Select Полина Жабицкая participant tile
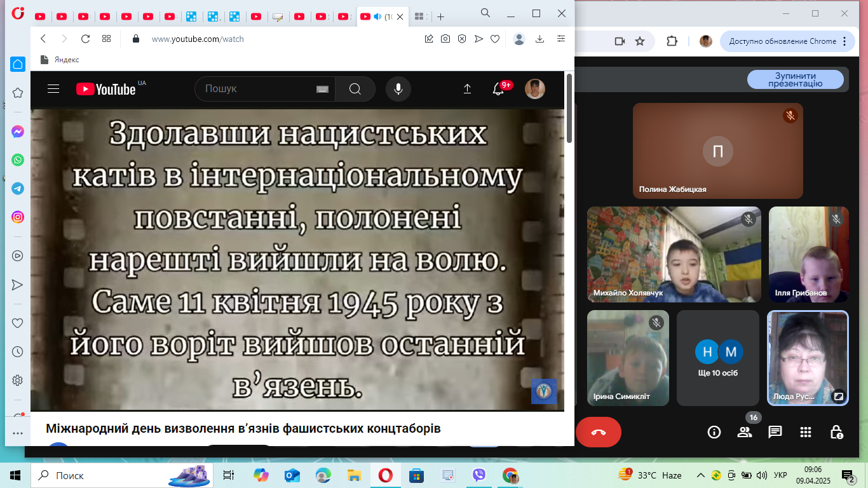The height and width of the screenshot is (488, 868). [x=718, y=151]
